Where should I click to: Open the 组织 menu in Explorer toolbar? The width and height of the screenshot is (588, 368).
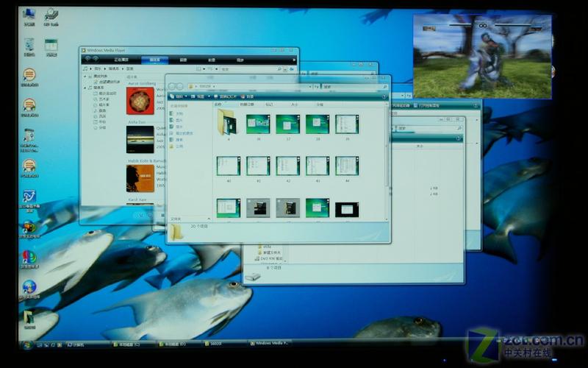tap(179, 96)
